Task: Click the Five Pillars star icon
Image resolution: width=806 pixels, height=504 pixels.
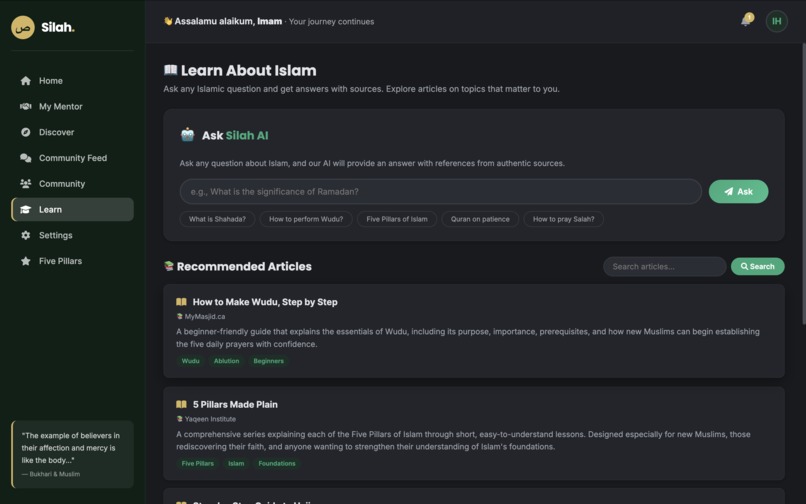Action: point(25,261)
